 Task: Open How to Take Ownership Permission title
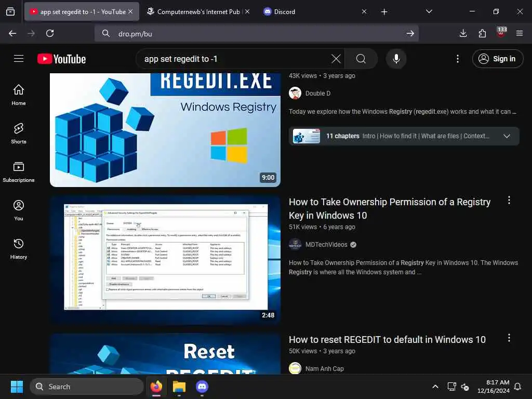(x=390, y=209)
